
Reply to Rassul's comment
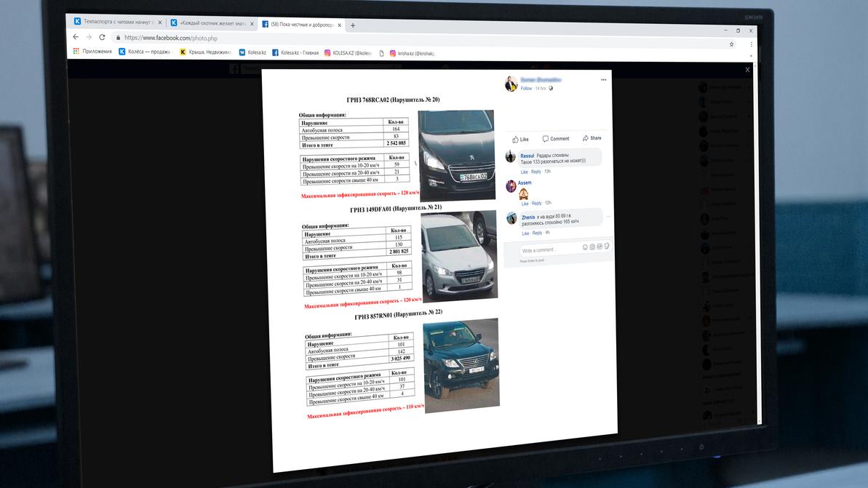click(x=535, y=172)
